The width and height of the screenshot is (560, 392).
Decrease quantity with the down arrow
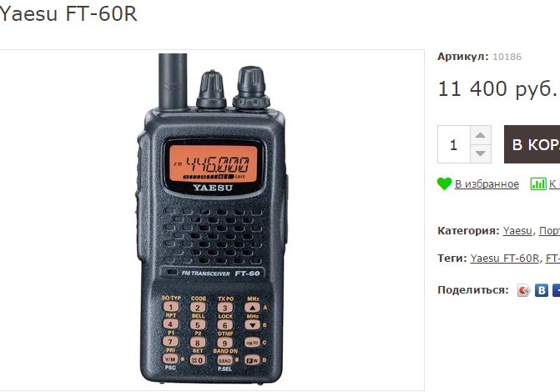(x=481, y=153)
